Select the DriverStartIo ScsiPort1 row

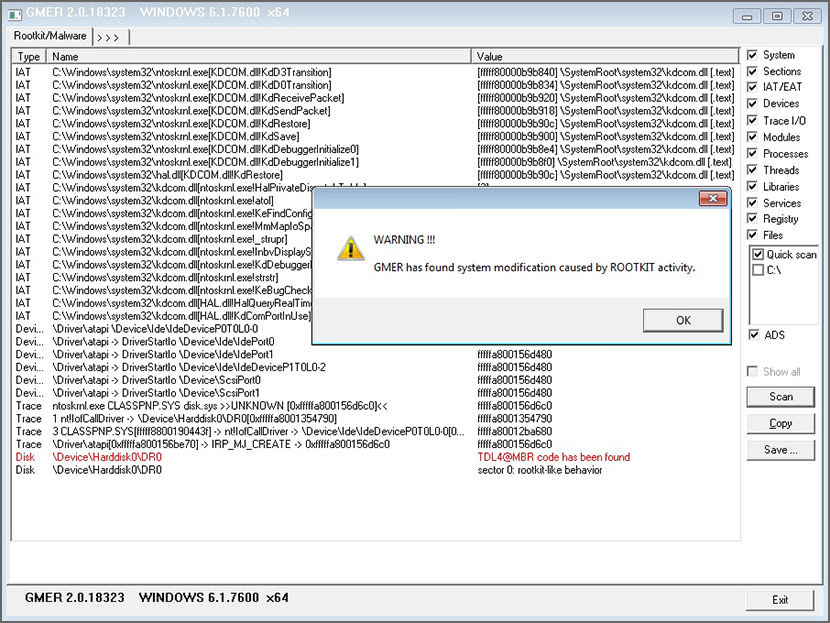coord(375,393)
